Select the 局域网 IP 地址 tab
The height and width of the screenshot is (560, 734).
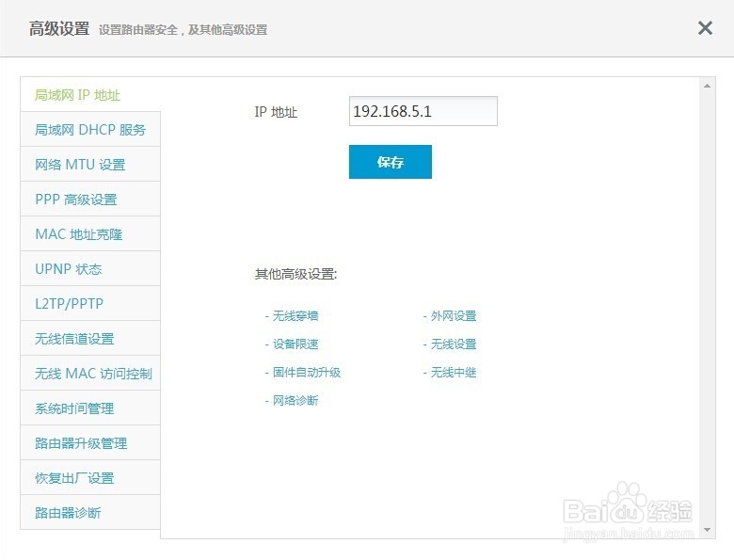point(90,94)
